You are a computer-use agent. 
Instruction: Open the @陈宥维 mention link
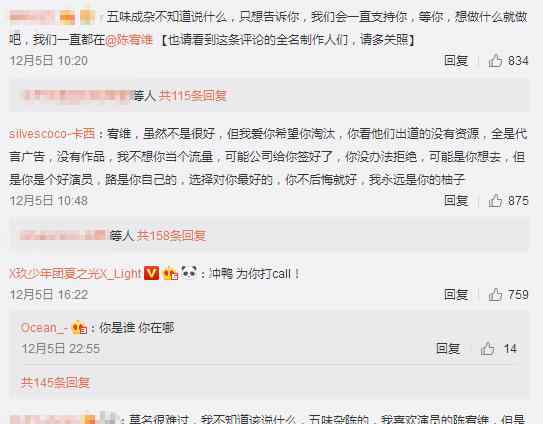tap(128, 40)
